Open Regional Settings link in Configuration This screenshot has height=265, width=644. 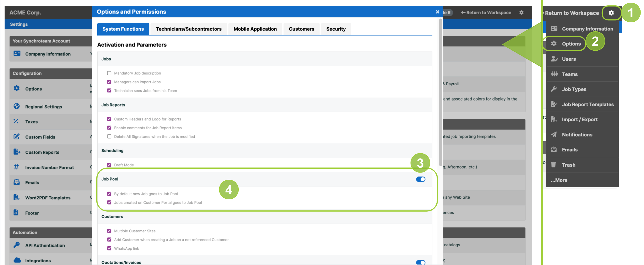pos(44,107)
